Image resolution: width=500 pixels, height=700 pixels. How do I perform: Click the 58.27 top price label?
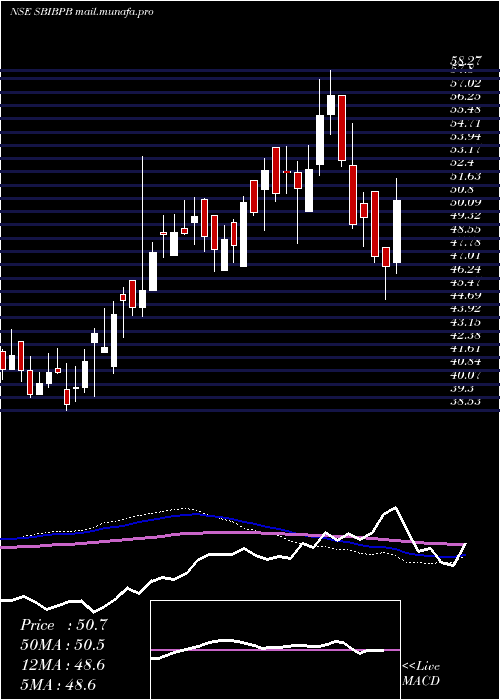[464, 62]
